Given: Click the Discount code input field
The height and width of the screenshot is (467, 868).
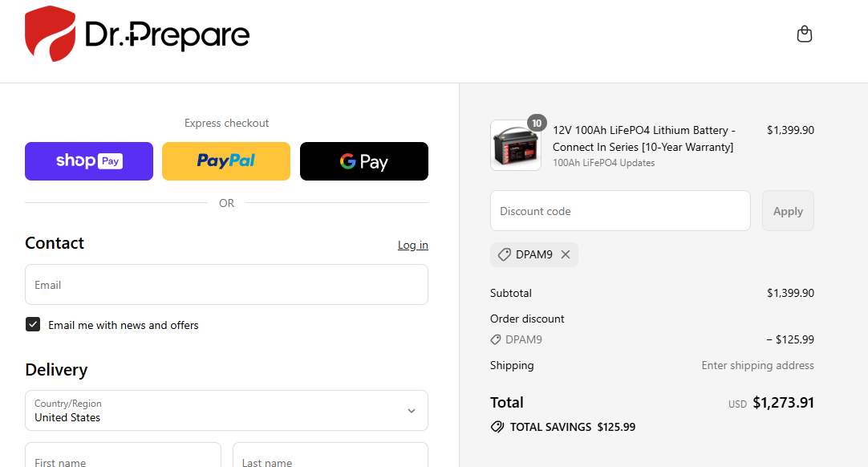Looking at the screenshot, I should coord(620,211).
